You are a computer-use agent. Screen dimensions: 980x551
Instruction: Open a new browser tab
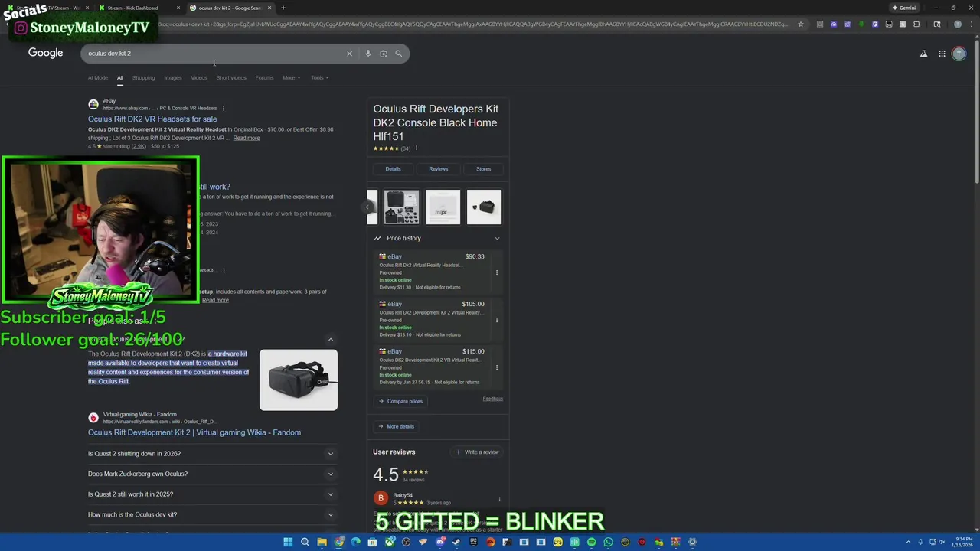(x=283, y=8)
